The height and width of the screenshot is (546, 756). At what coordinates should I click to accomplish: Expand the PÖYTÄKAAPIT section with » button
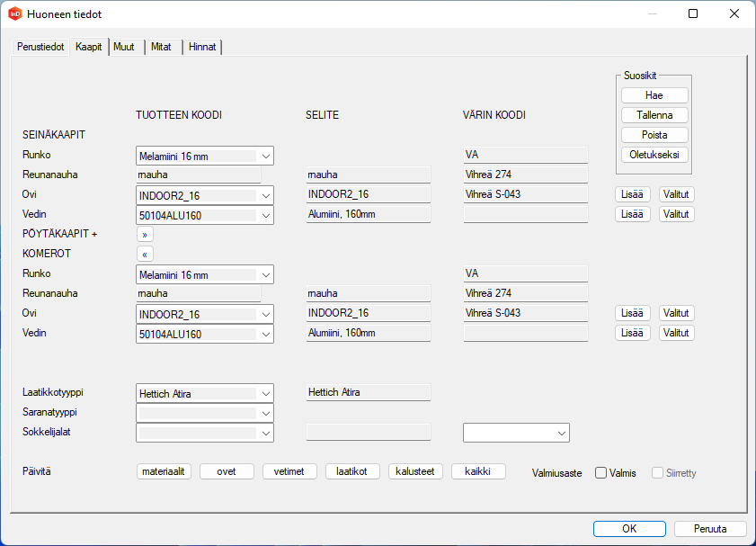click(x=146, y=234)
